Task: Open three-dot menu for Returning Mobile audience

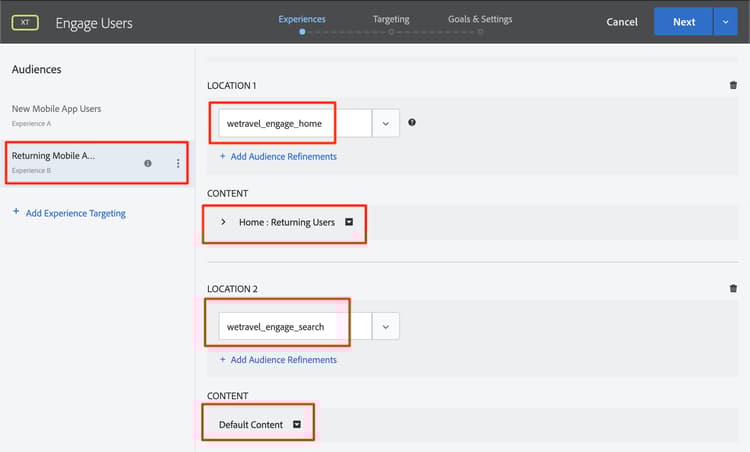Action: click(x=178, y=163)
